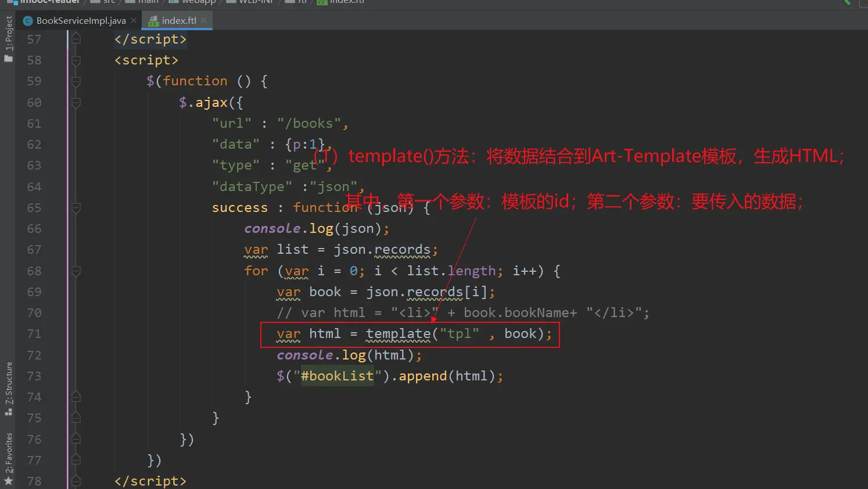
Task: Click the opening <script> tag on line 58
Action: point(146,60)
